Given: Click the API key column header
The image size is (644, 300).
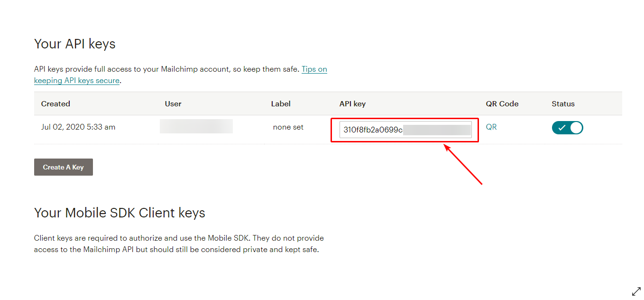Looking at the screenshot, I should click(352, 103).
